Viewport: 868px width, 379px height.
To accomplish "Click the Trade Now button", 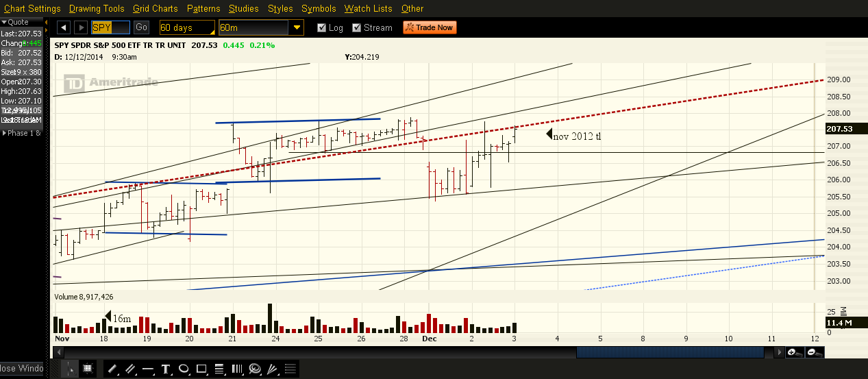I will click(x=430, y=27).
